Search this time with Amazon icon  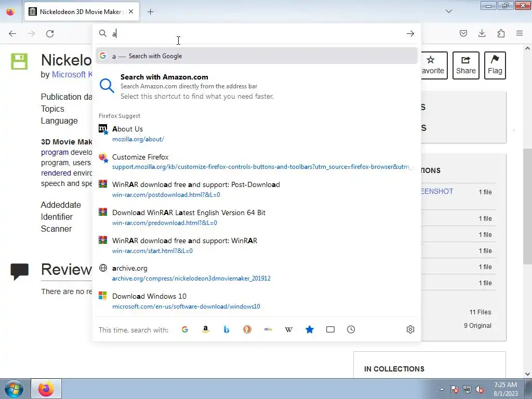point(206,329)
